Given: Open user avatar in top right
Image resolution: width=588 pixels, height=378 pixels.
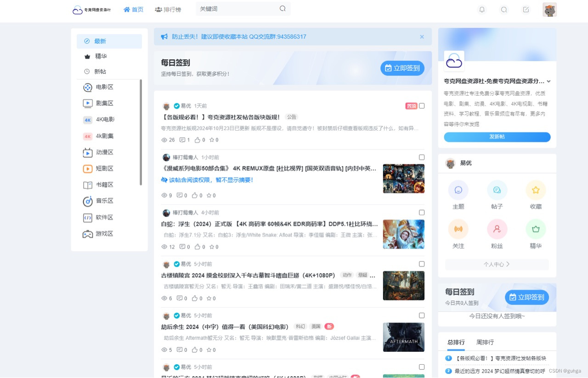Looking at the screenshot, I should [x=550, y=10].
